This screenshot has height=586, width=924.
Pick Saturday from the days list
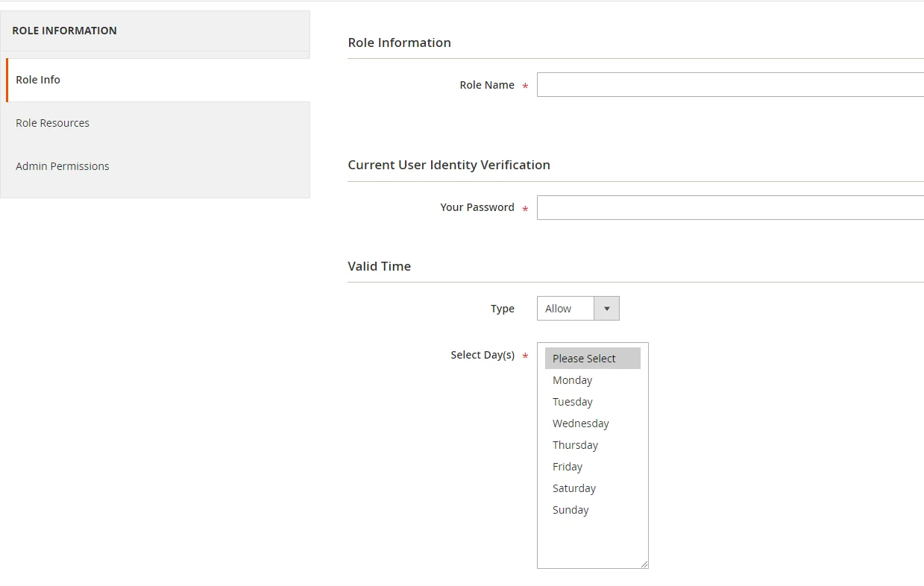[x=574, y=488]
